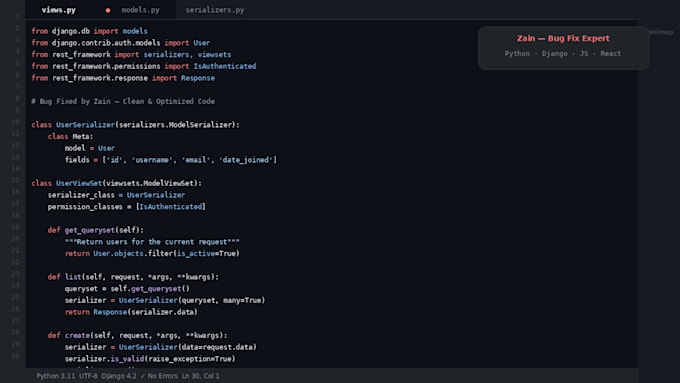Click the 'return Response(serializer.data)' line

point(131,312)
